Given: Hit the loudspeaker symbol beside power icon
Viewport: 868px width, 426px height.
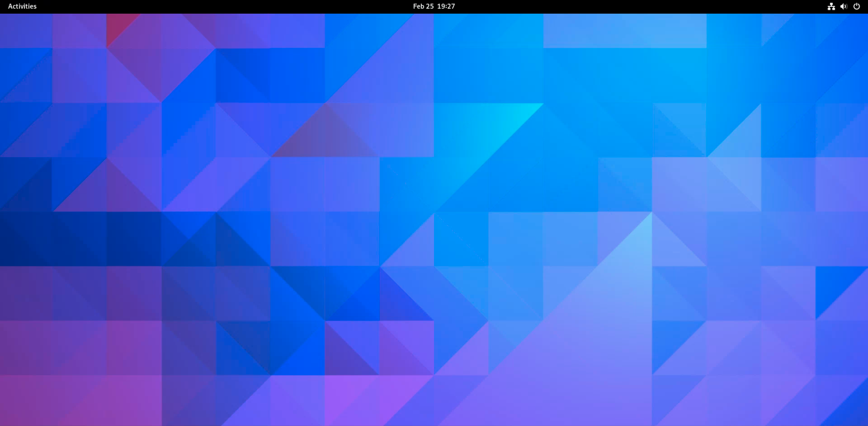Looking at the screenshot, I should coord(844,6).
